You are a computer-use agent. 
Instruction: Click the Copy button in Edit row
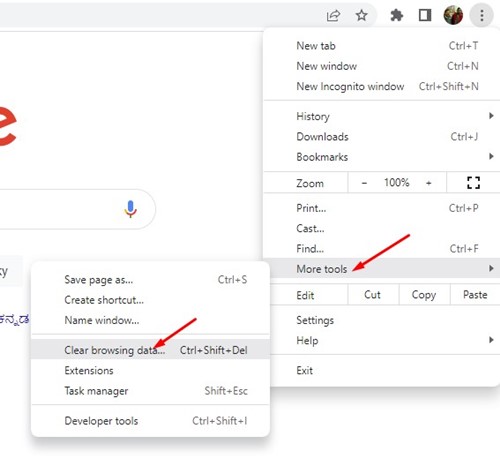point(424,295)
